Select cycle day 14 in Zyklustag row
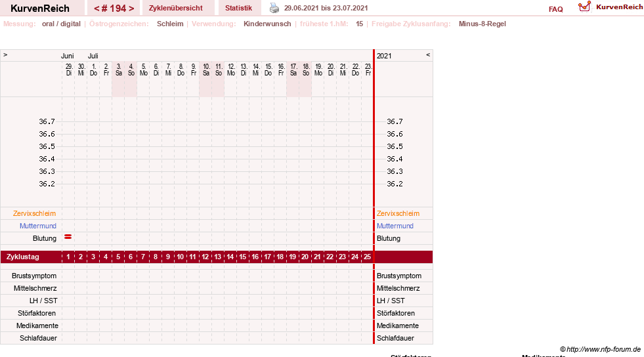Screen dimensions: 644x357 230,257
